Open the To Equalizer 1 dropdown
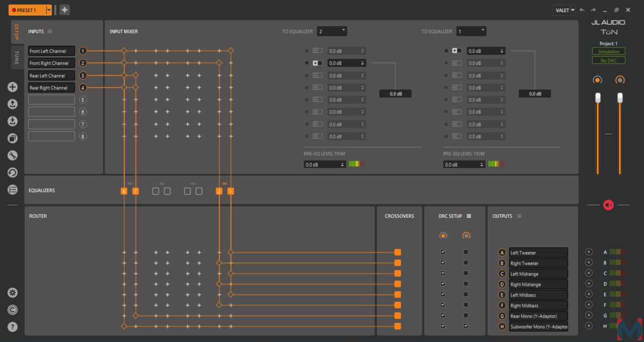 (x=471, y=31)
